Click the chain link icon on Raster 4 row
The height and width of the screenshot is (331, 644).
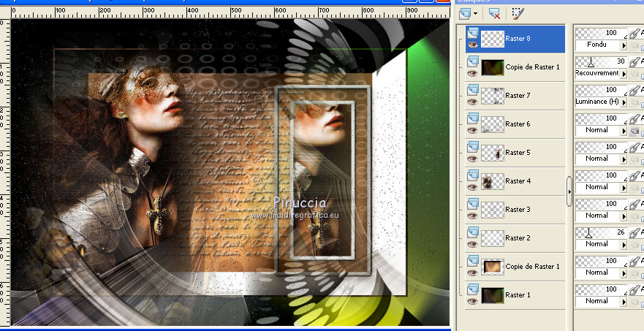click(x=634, y=176)
